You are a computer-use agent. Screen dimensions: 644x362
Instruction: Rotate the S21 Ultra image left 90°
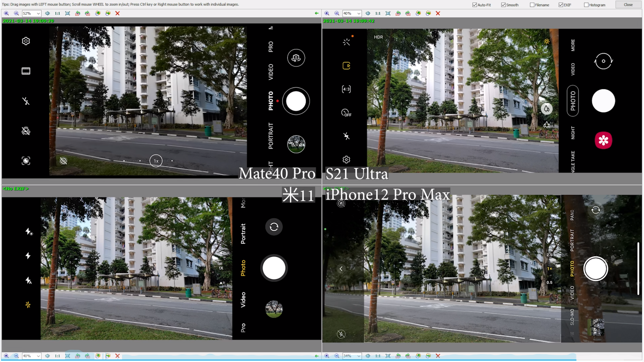click(x=398, y=13)
